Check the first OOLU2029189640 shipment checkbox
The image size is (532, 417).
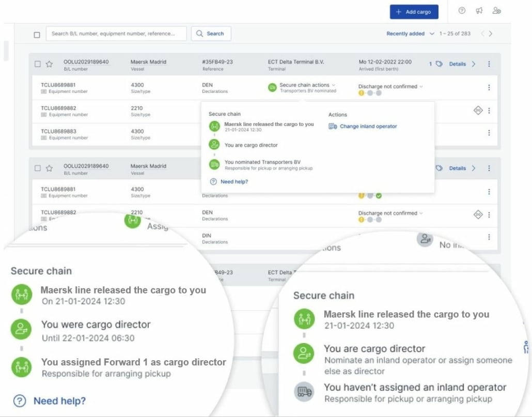coord(37,64)
